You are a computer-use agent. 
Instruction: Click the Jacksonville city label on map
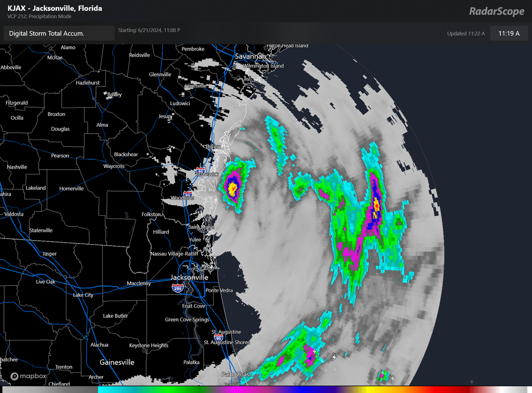click(189, 278)
